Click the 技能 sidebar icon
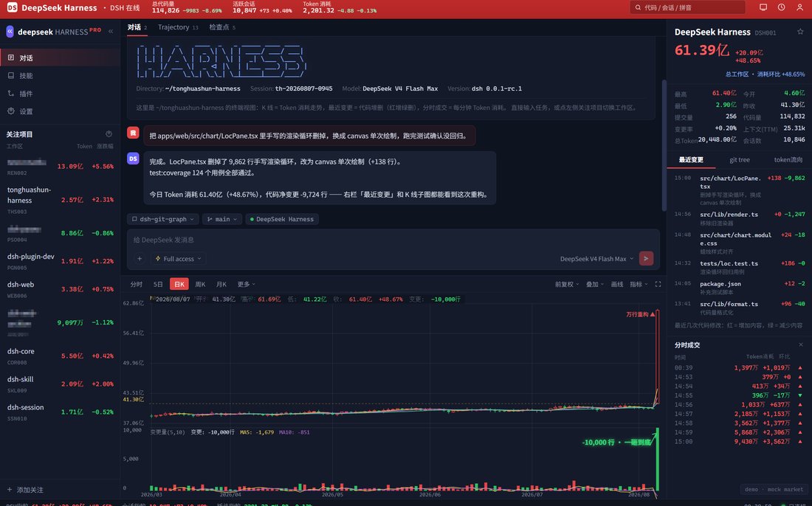Viewport: 812px width, 506px height. tap(11, 75)
